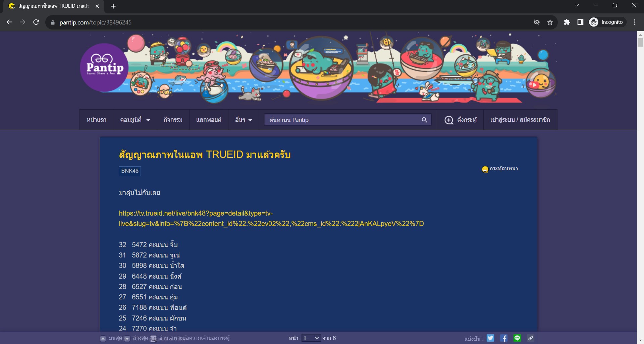This screenshot has width=644, height=344.
Task: Click the search magnifier icon
Action: pyautogui.click(x=424, y=120)
